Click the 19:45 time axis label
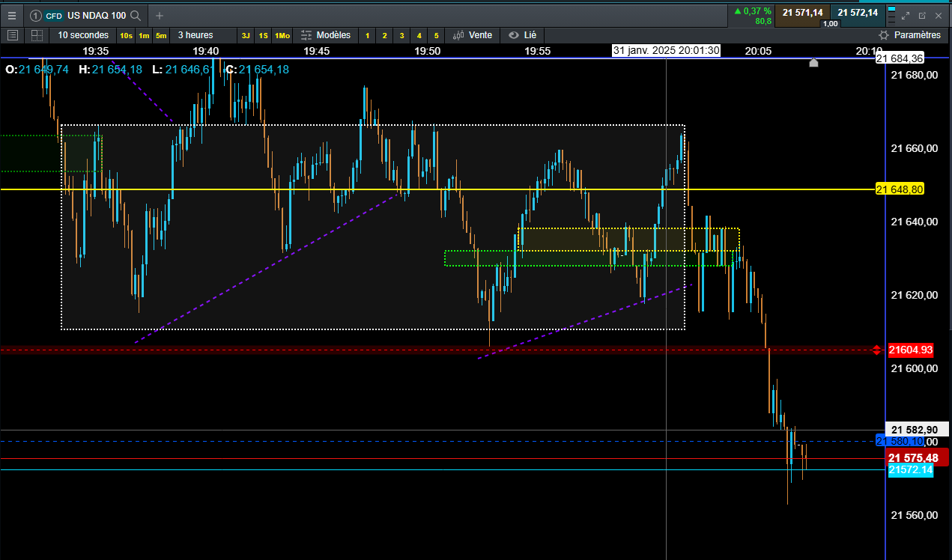Screen dimensions: 952x560 coord(317,51)
